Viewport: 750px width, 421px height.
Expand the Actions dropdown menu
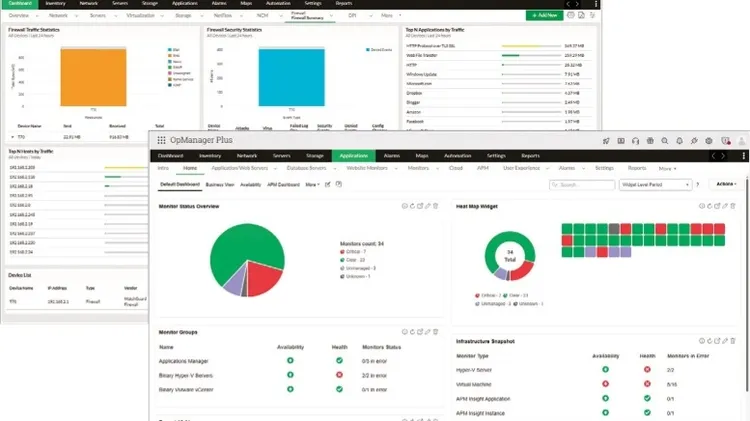point(725,185)
